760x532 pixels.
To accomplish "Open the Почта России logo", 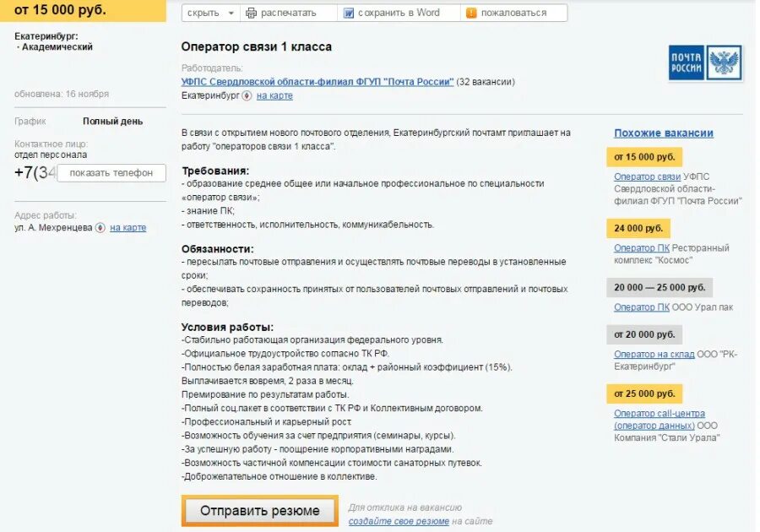I will (705, 63).
